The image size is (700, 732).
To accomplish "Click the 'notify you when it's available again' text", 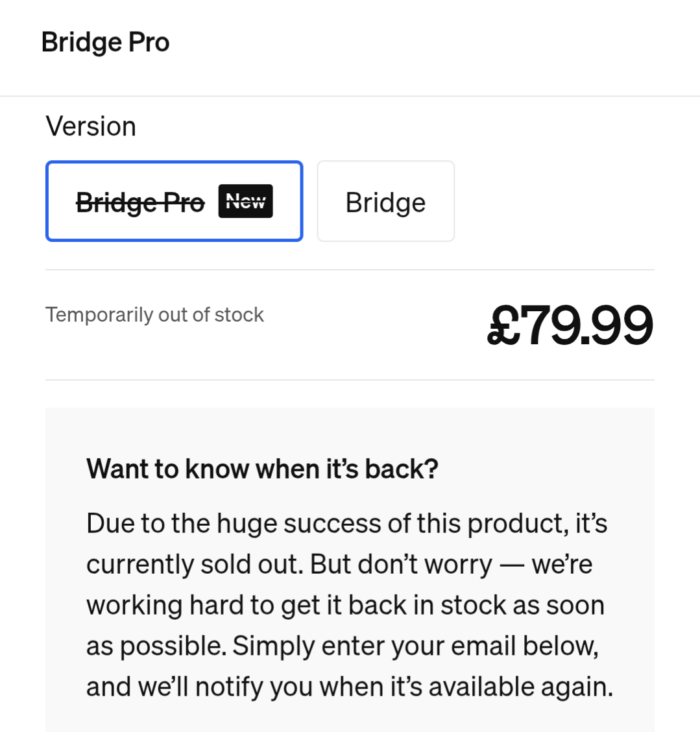I will coord(404,687).
